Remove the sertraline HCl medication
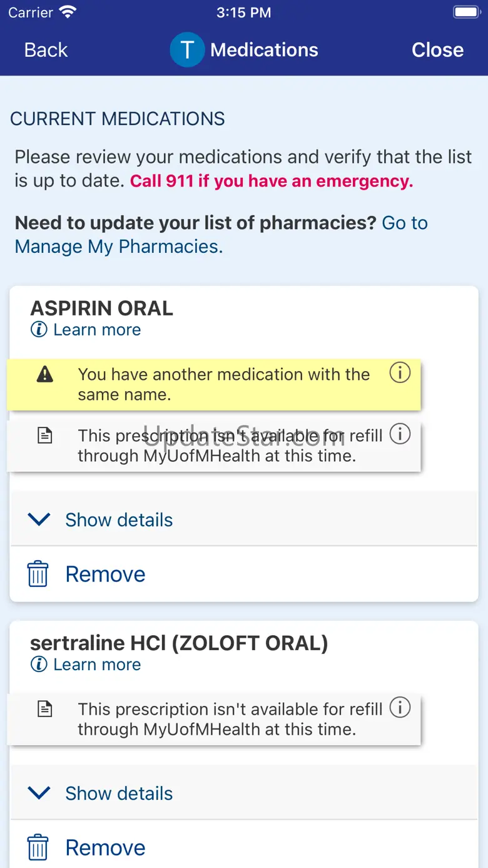Screen dimensions: 488x868 point(105,847)
